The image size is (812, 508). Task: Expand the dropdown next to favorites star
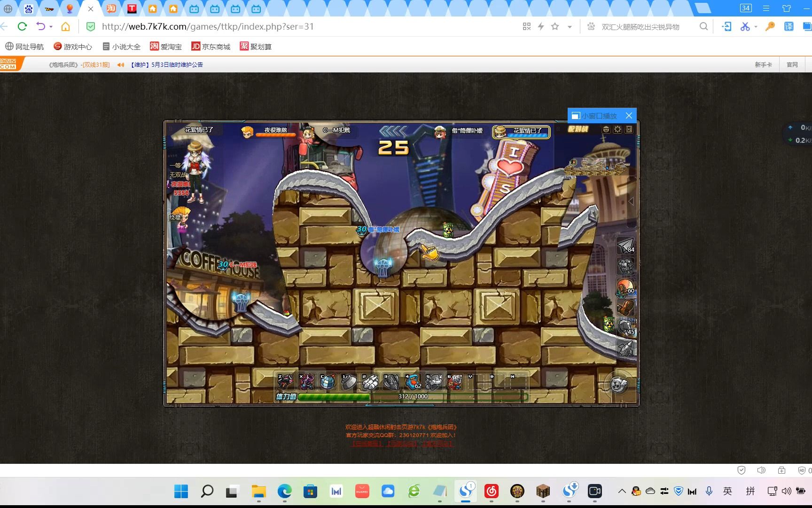coord(570,27)
